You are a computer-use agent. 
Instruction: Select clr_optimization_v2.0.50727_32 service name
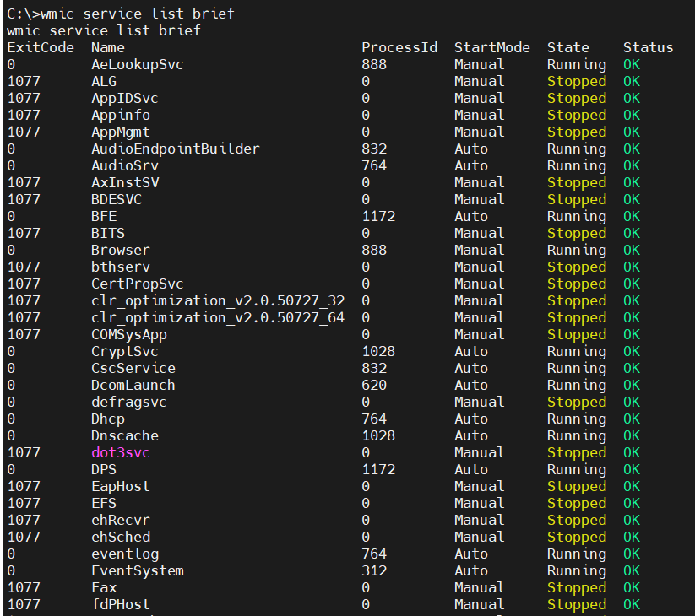(x=218, y=300)
